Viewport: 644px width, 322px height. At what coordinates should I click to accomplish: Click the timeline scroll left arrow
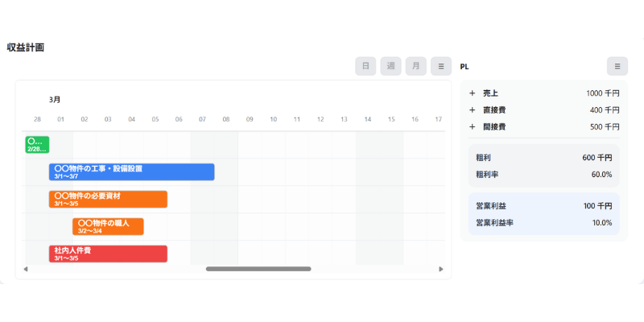click(26, 269)
